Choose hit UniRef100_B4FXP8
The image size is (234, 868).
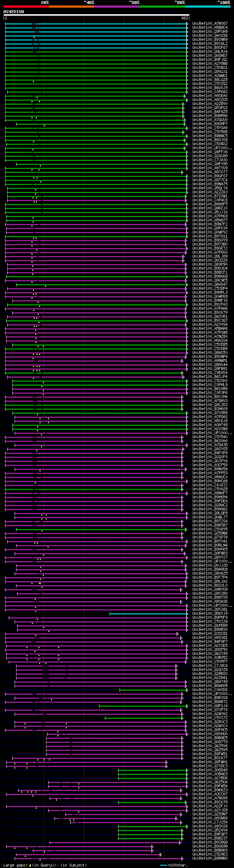210,453
